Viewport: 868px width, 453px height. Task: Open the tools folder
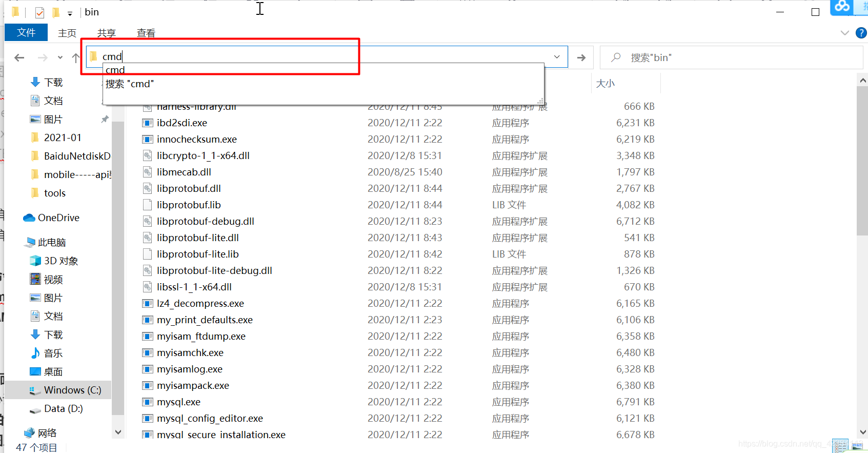coord(55,193)
